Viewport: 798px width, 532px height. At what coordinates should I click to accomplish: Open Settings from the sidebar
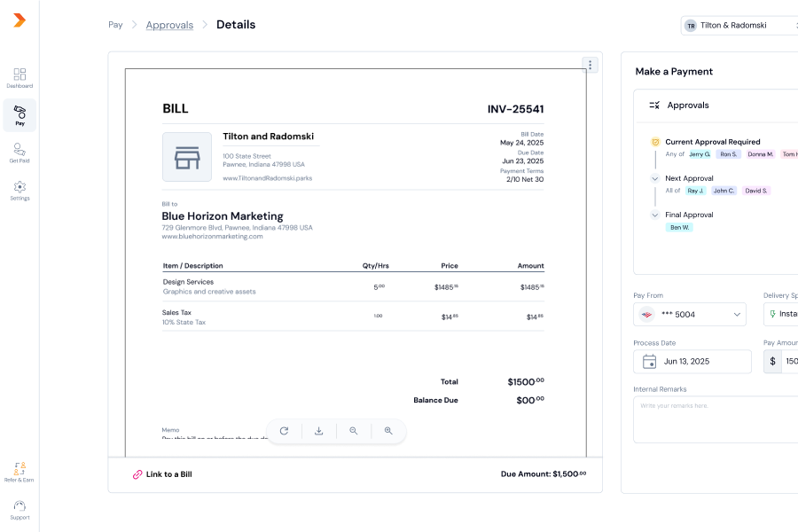[20, 191]
